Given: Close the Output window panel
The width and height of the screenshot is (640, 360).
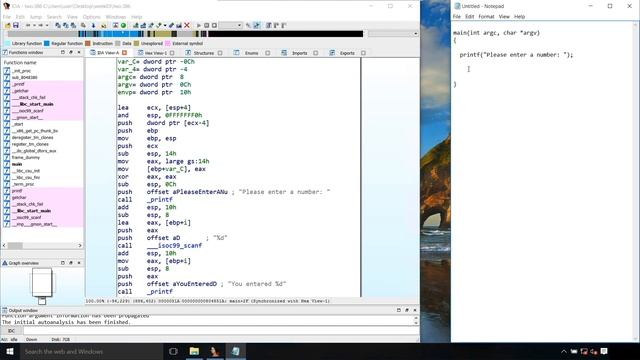Looking at the screenshot, I should (415, 310).
